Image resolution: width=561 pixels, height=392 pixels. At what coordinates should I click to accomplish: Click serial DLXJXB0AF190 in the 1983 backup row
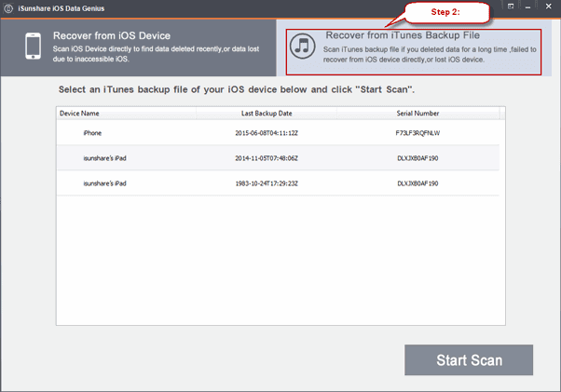coord(417,183)
